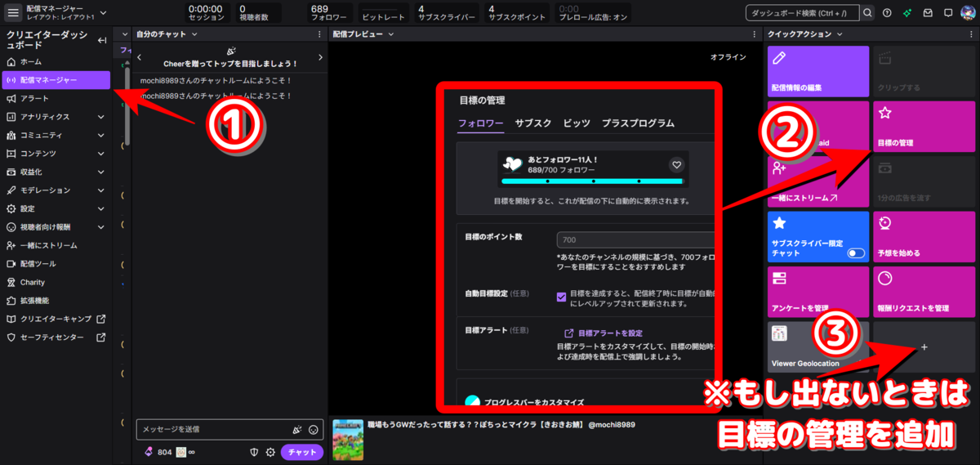The height and width of the screenshot is (465, 980).
Task: Click the 配信情報の編集 quick action
Action: (x=818, y=70)
